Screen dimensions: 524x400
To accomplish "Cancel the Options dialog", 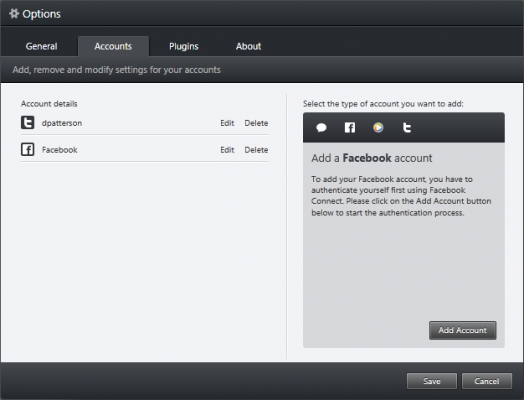I will (x=487, y=381).
